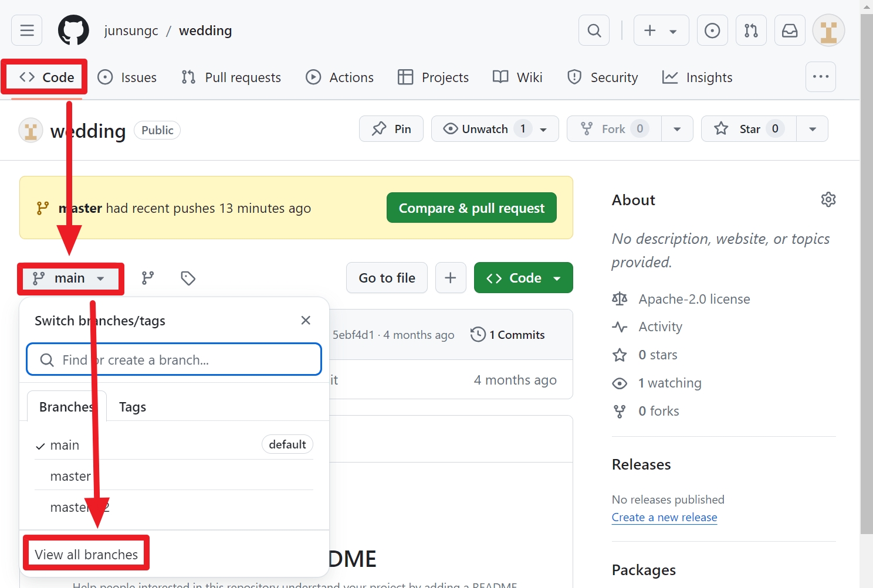The width and height of the screenshot is (873, 588).
Task: Click the Public visibility badge
Action: point(157,130)
